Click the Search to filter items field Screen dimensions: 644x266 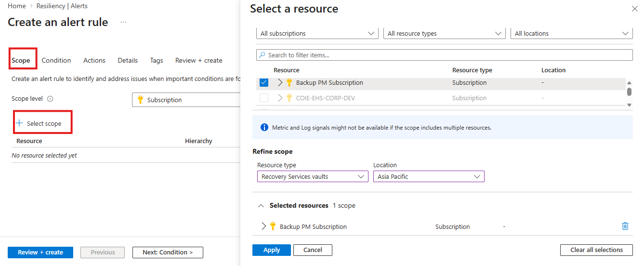tap(445, 55)
